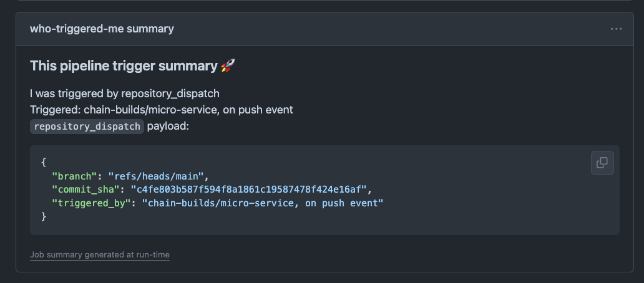Screen dimensions: 644x283
Task: Click the "chain-builds/micro-service, on push event" JSON value
Action: pyautogui.click(x=262, y=203)
